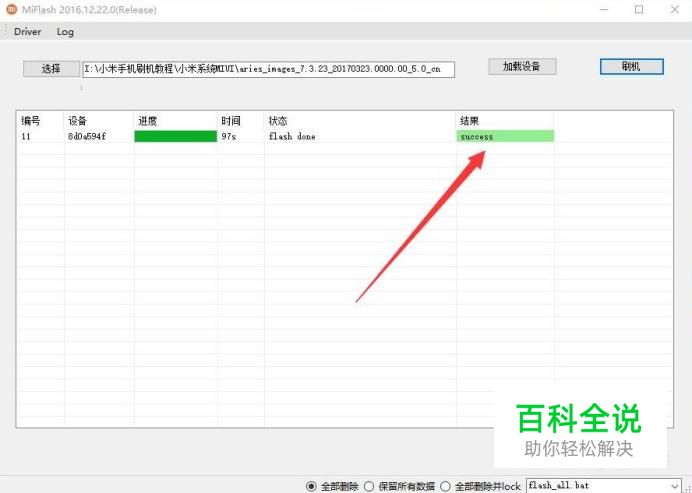Close the MiFlash window
692x493 pixels.
pos(675,9)
